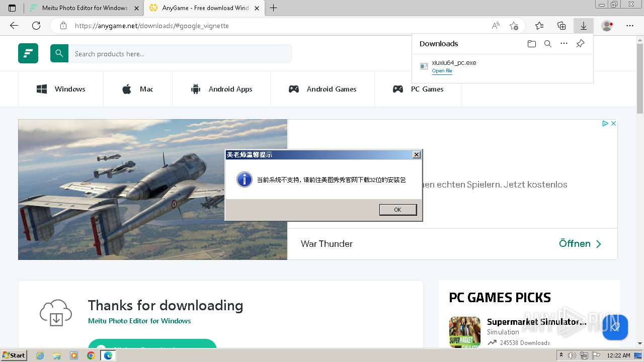Click Open file link for xiuxiu64_pc.exe

pos(442,71)
